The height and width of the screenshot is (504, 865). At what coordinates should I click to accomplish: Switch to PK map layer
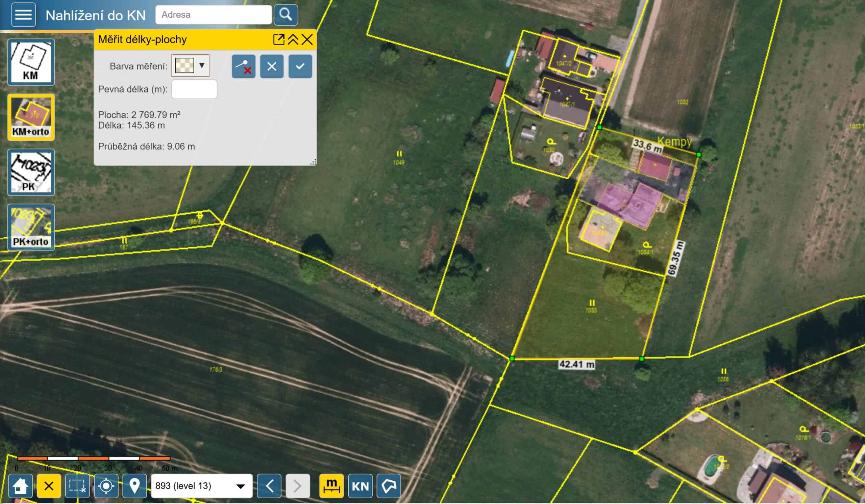click(x=31, y=173)
